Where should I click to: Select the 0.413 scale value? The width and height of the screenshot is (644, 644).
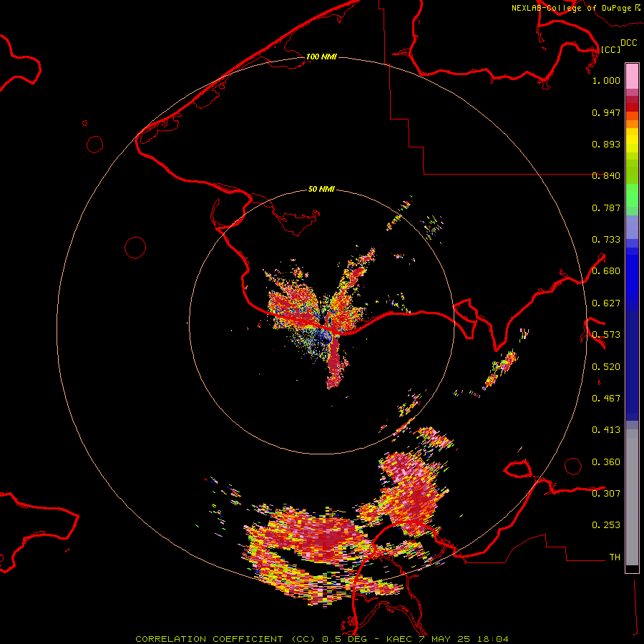(x=606, y=430)
